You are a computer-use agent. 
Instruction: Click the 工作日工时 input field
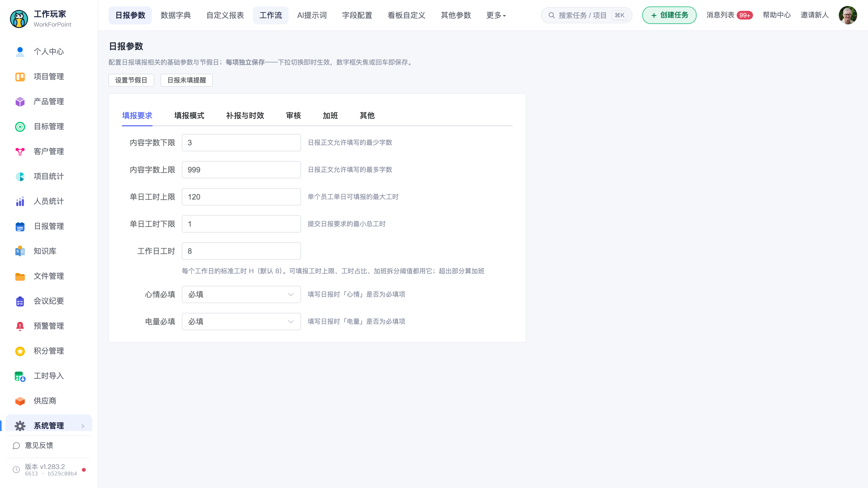click(241, 251)
